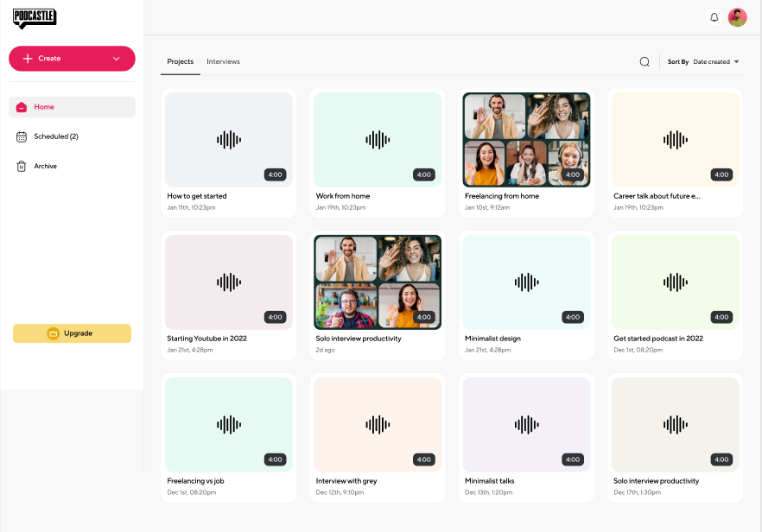Open the Freelancing from home project
Screen dimensions: 762x532
tap(525, 138)
